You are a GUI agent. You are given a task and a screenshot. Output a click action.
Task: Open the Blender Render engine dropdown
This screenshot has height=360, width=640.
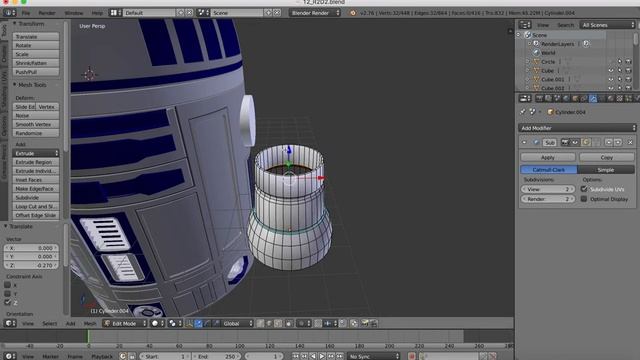314,13
